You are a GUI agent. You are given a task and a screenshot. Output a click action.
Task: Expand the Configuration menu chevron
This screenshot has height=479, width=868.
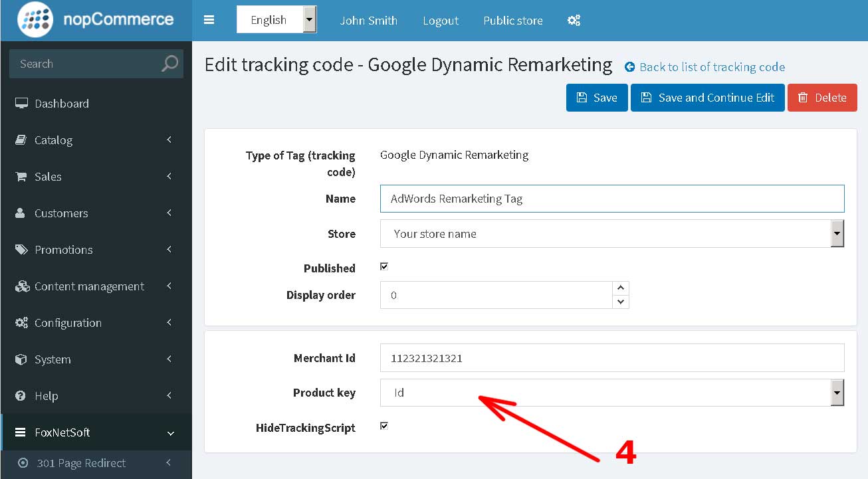(169, 322)
